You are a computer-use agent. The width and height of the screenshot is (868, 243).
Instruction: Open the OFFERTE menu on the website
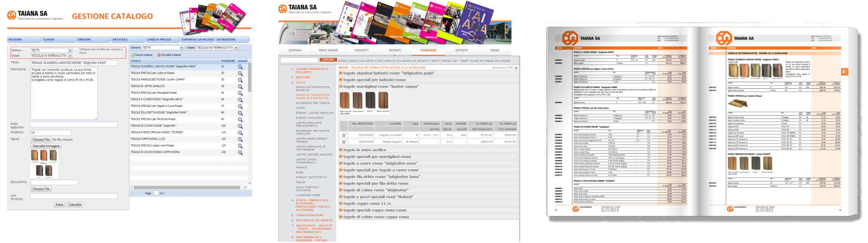click(461, 50)
